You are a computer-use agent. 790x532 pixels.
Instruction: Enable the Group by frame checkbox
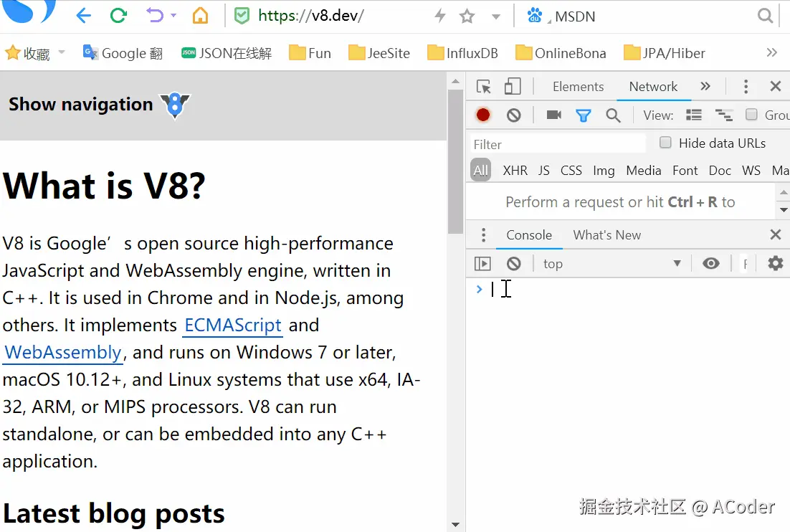pos(751,115)
